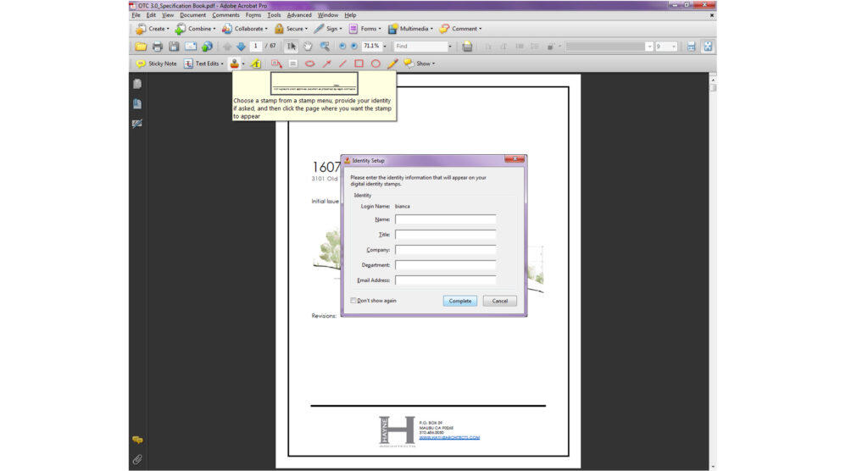
Task: Select the Cloud drawing tool
Action: (x=309, y=64)
